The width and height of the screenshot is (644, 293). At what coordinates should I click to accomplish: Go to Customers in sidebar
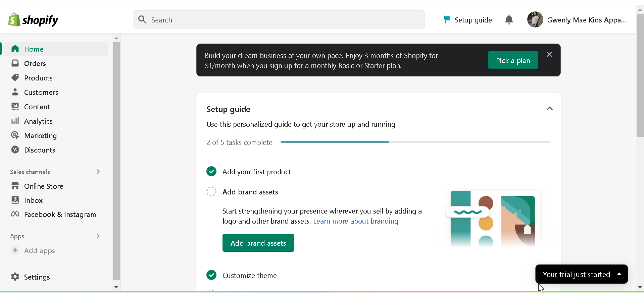(41, 92)
